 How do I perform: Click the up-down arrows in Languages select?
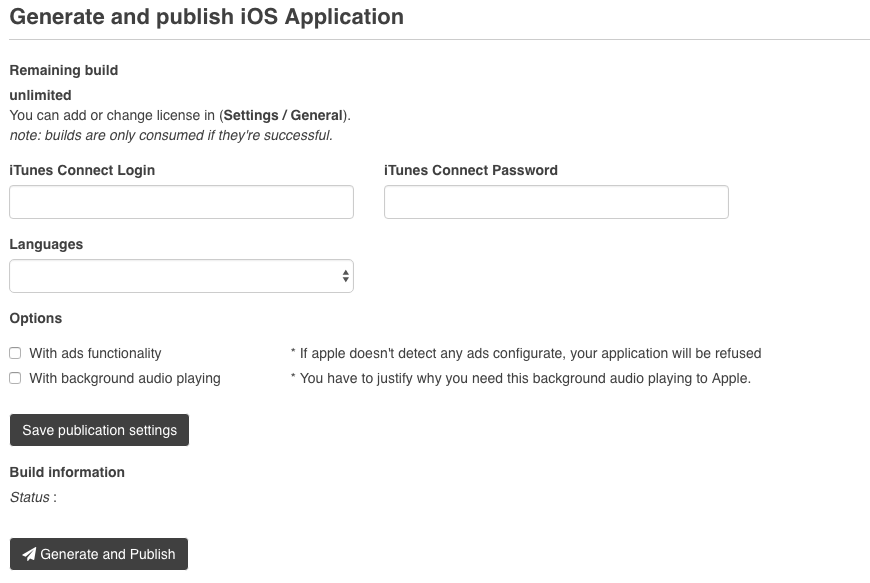tap(345, 276)
